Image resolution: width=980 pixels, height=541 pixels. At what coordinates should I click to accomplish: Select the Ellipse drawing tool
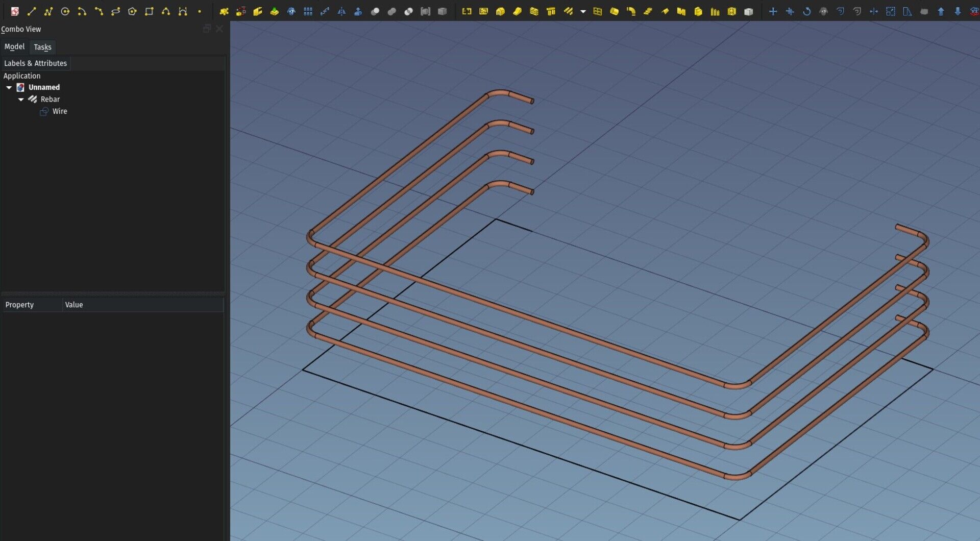115,11
